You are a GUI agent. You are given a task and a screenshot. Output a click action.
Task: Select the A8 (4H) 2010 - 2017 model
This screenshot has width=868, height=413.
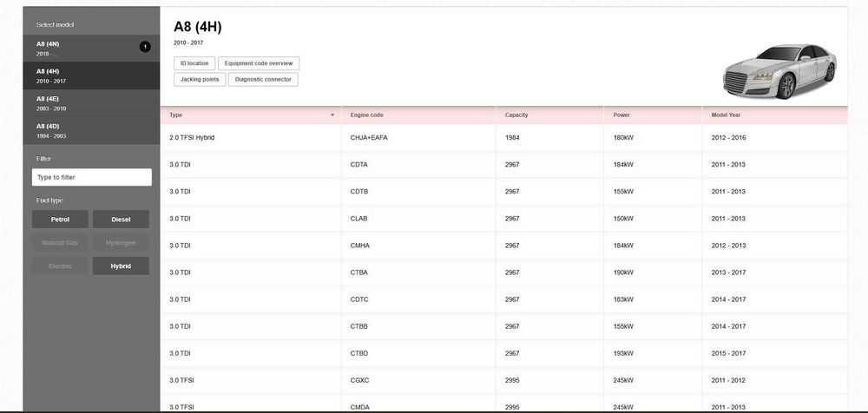click(x=91, y=75)
